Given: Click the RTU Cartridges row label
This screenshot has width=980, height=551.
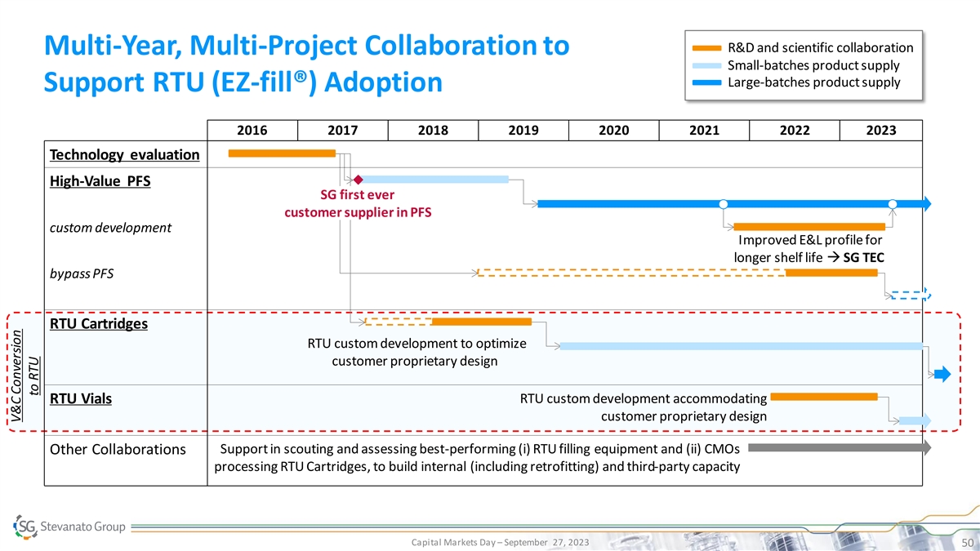Looking at the screenshot, I should [x=99, y=324].
